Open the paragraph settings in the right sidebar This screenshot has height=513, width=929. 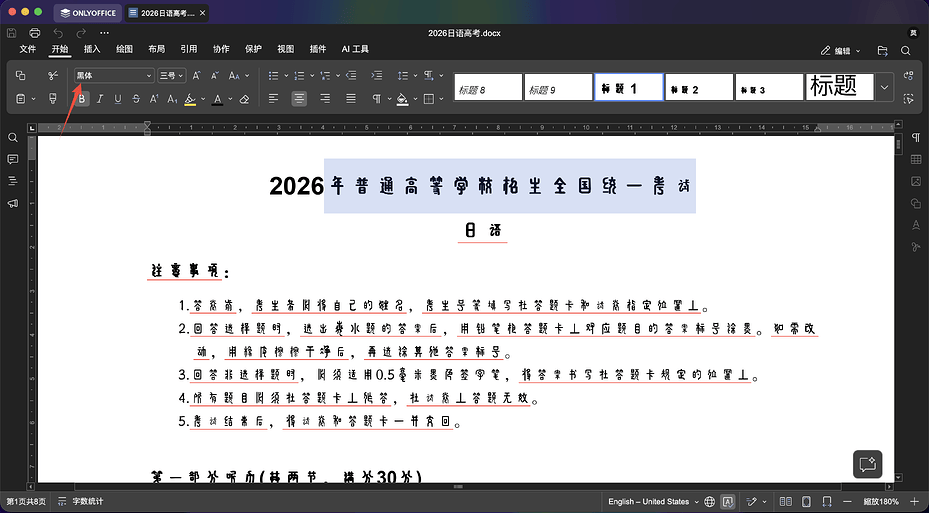click(x=916, y=137)
